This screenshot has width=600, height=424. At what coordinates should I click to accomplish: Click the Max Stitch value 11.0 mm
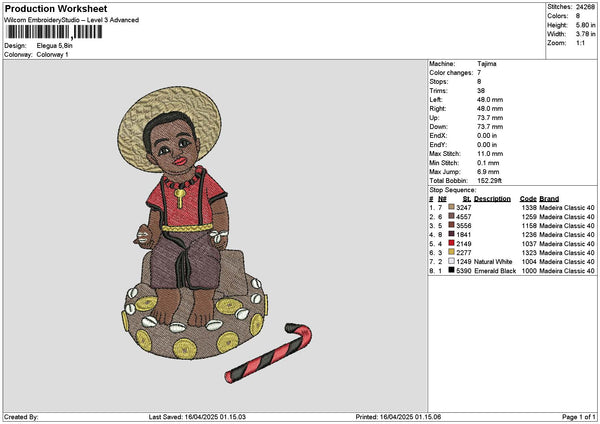[490, 154]
